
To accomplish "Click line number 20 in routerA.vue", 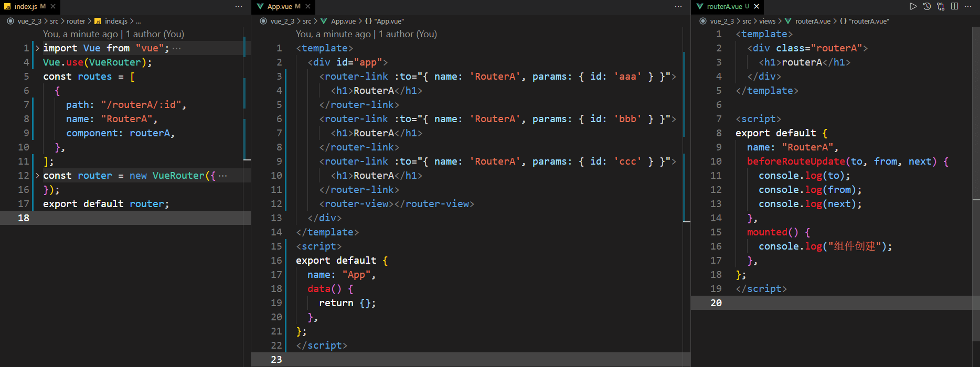I will 716,303.
